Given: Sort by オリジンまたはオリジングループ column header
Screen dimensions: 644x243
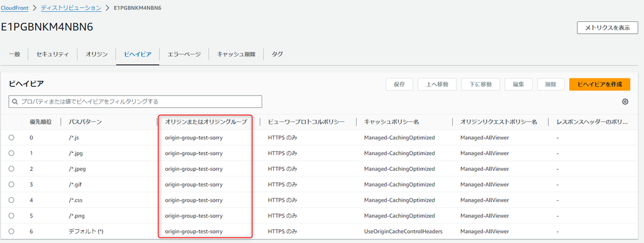Looking at the screenshot, I should point(206,122).
